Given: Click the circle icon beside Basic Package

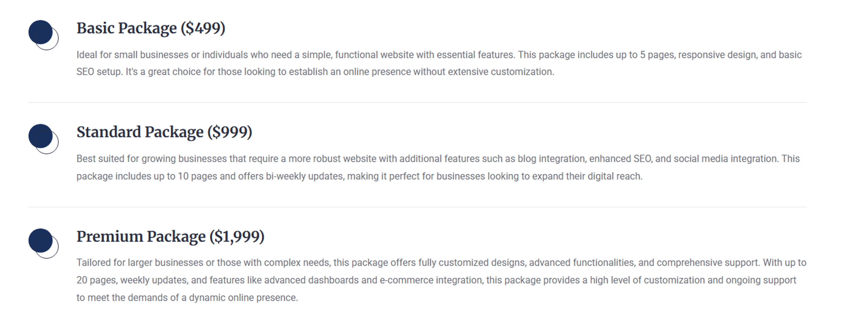Looking at the screenshot, I should click(43, 35).
